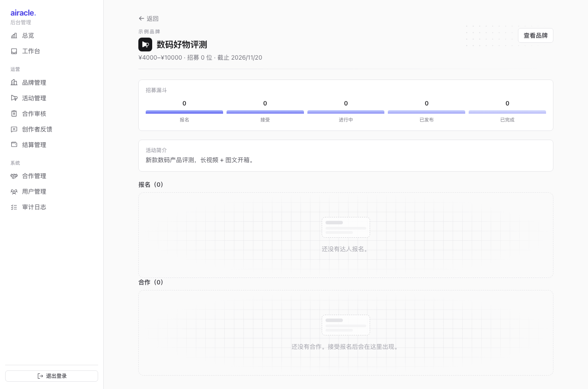
Task: Select 合作管理 under 系统
Action: (x=51, y=176)
